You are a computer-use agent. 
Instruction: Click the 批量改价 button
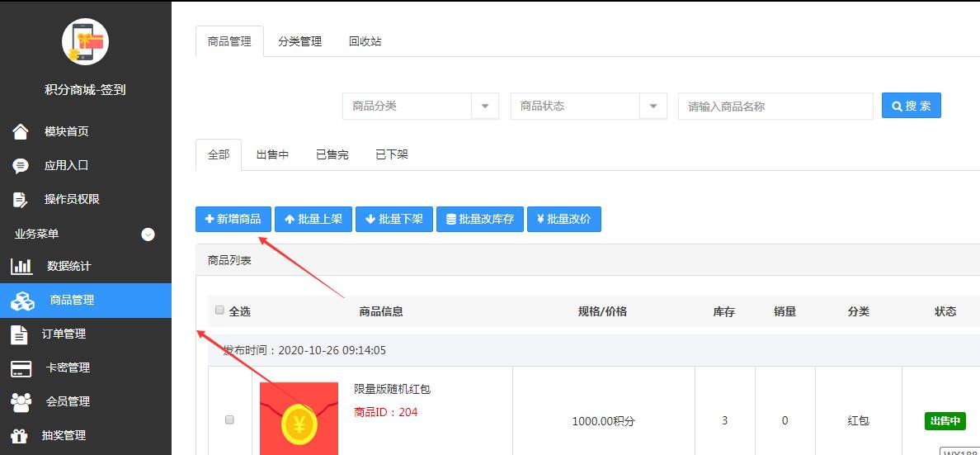tap(564, 219)
